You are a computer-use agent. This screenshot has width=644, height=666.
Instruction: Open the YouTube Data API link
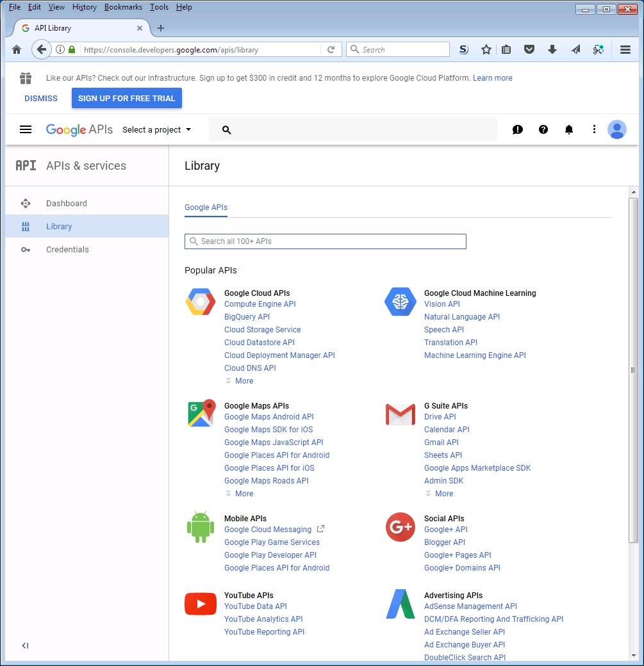click(x=256, y=606)
